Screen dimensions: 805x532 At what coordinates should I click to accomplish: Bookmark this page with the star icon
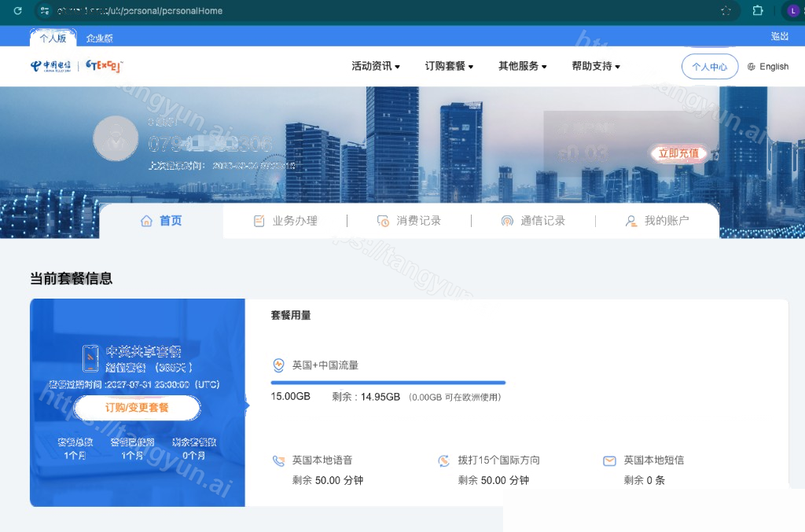[x=726, y=11]
